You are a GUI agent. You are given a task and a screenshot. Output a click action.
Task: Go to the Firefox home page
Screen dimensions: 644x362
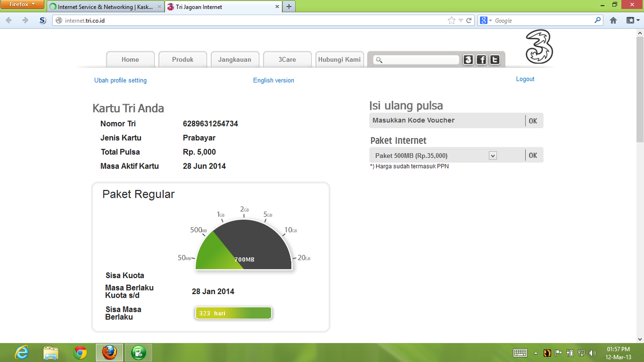[613, 21]
